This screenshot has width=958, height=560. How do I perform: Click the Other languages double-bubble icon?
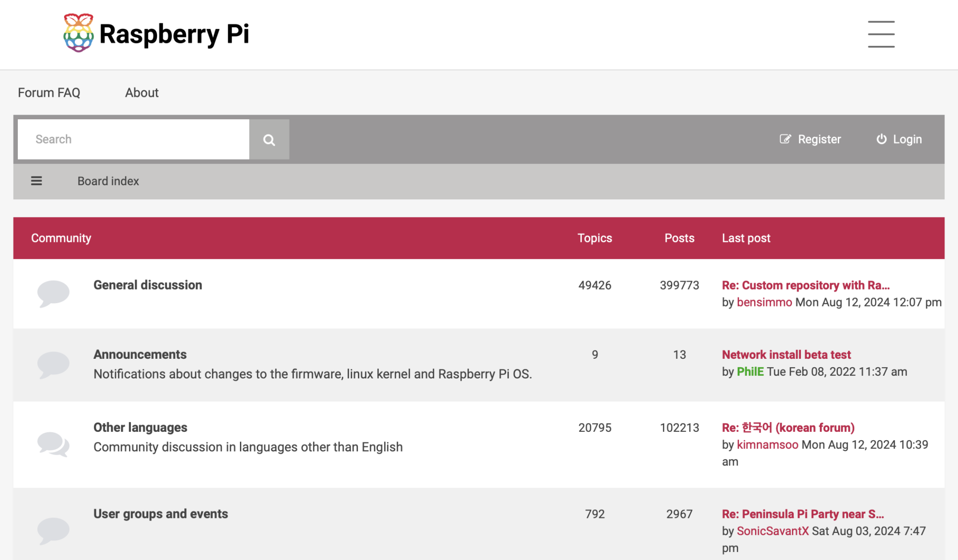coord(53,444)
